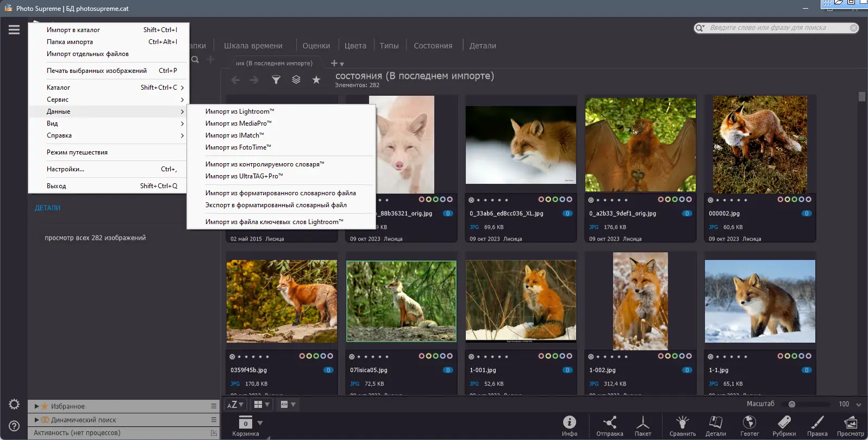Go back with the left arrow
The image size is (868, 440).
pyautogui.click(x=235, y=80)
